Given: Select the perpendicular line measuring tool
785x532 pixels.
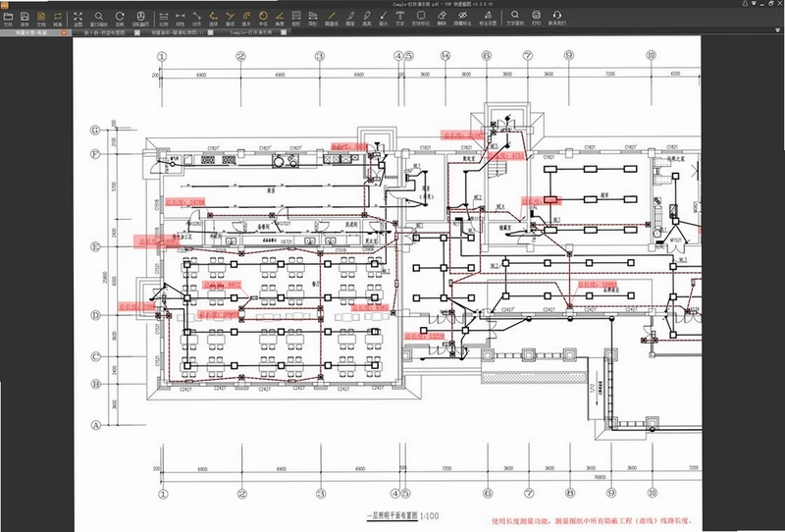Looking at the screenshot, I should click(x=230, y=19).
